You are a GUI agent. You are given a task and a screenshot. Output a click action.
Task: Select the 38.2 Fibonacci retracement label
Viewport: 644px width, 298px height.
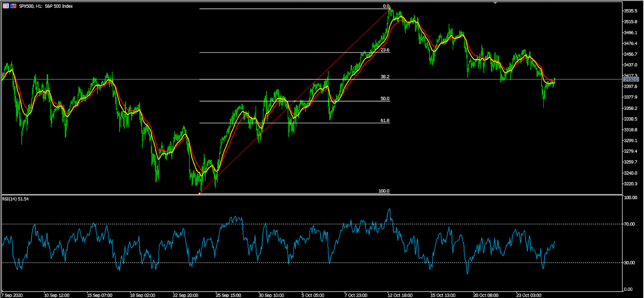pos(386,76)
